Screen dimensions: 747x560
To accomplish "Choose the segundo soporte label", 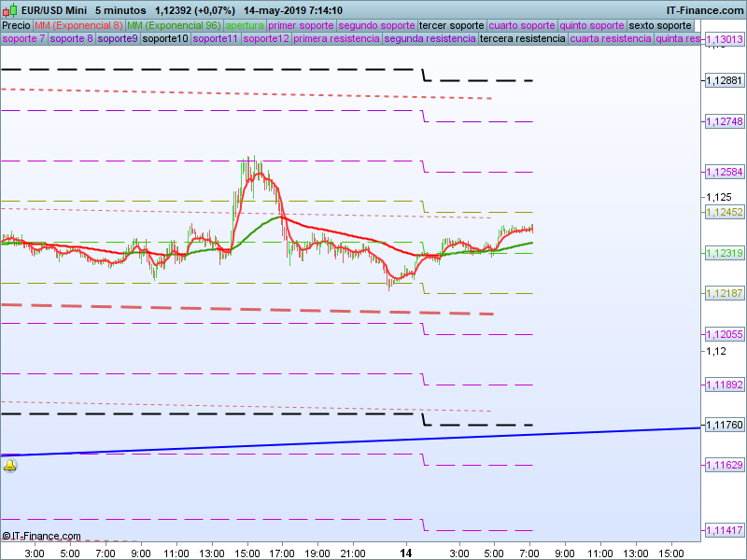I will 375,25.
